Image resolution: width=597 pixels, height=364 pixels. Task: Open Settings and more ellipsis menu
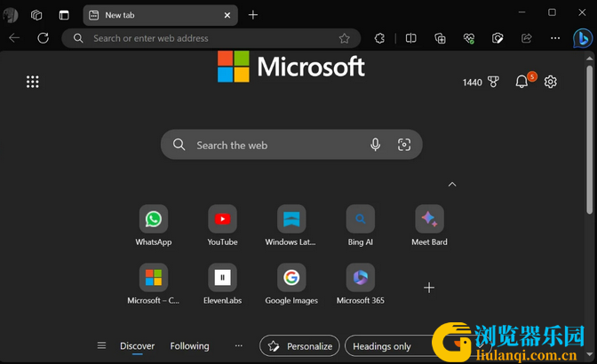(x=555, y=38)
